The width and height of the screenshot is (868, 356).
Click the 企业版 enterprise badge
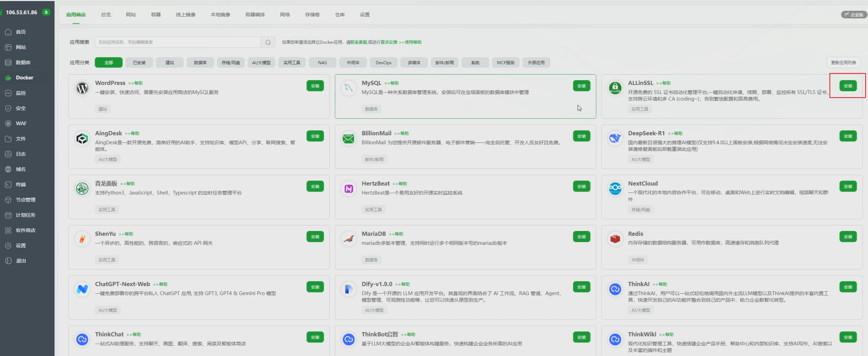(x=854, y=15)
